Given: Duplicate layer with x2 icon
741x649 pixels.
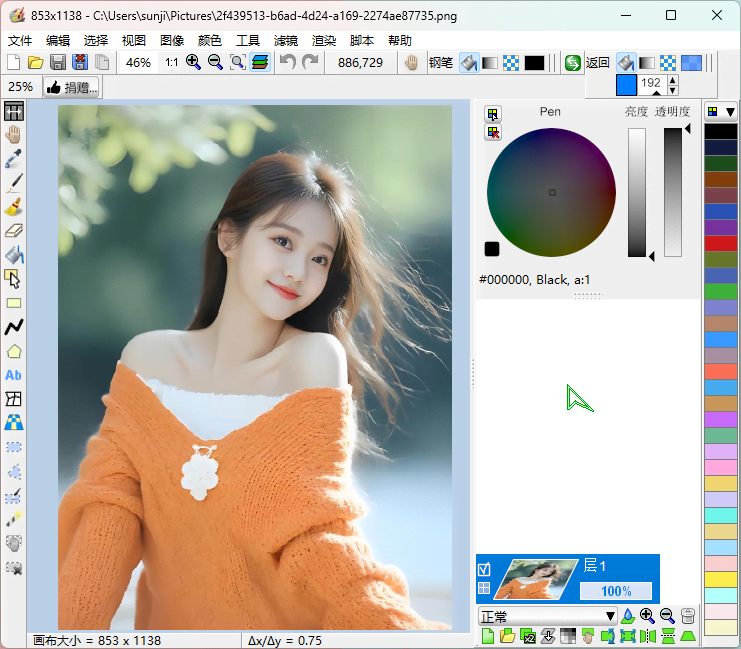Looking at the screenshot, I should 528,636.
